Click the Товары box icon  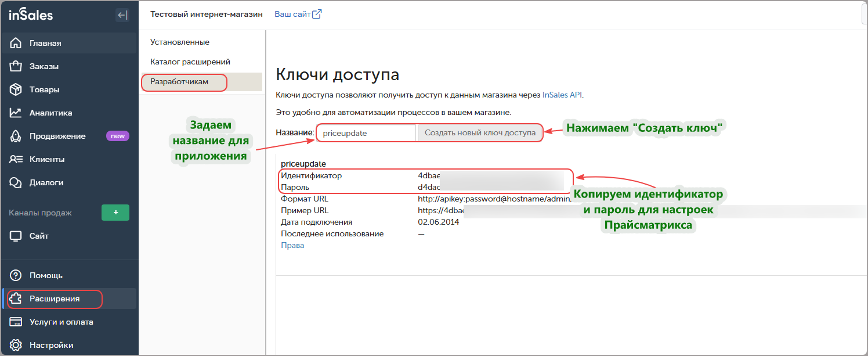coord(16,89)
